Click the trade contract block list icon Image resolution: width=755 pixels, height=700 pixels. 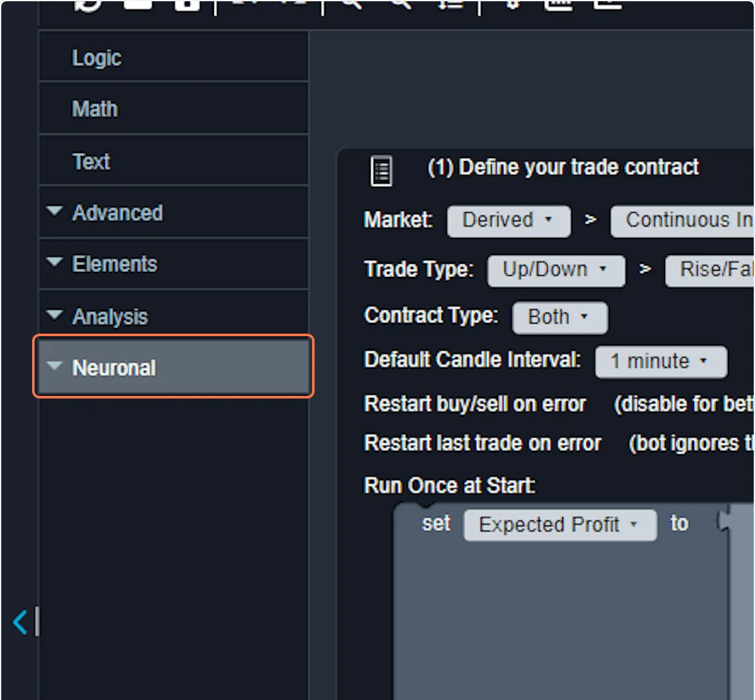click(381, 171)
